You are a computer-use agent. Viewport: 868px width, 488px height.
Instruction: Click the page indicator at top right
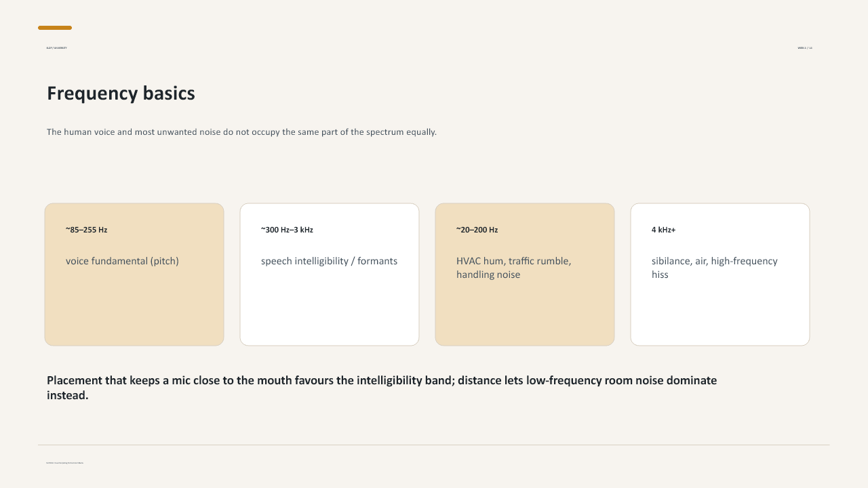(805, 48)
